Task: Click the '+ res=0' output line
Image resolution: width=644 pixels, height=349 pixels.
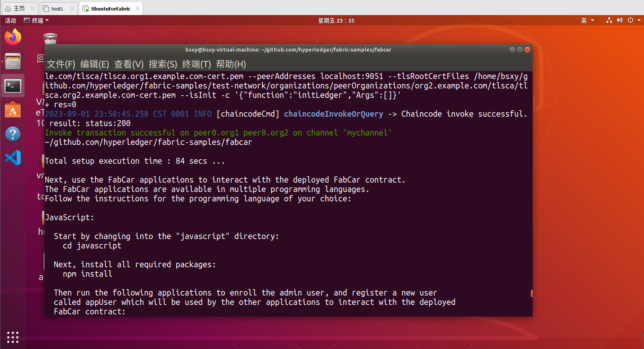Action: (61, 105)
